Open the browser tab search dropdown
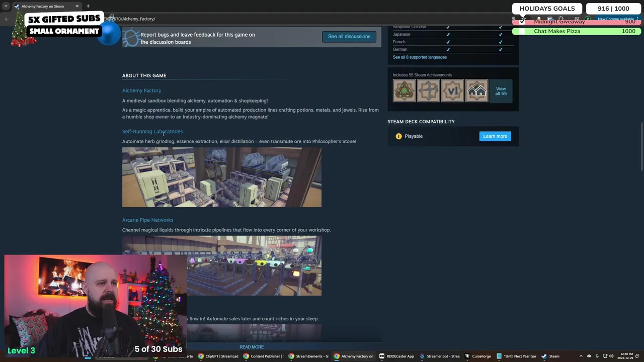 pyautogui.click(x=6, y=6)
